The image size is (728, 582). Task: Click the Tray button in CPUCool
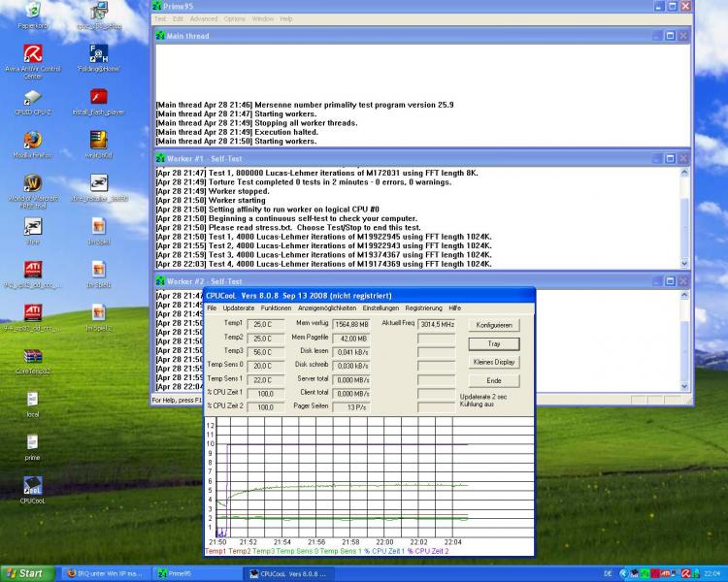coord(494,344)
